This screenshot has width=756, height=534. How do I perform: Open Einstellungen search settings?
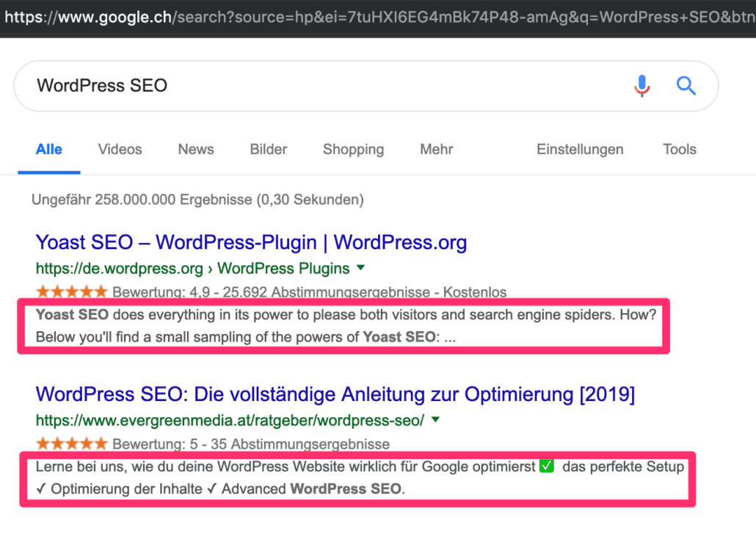(580, 149)
